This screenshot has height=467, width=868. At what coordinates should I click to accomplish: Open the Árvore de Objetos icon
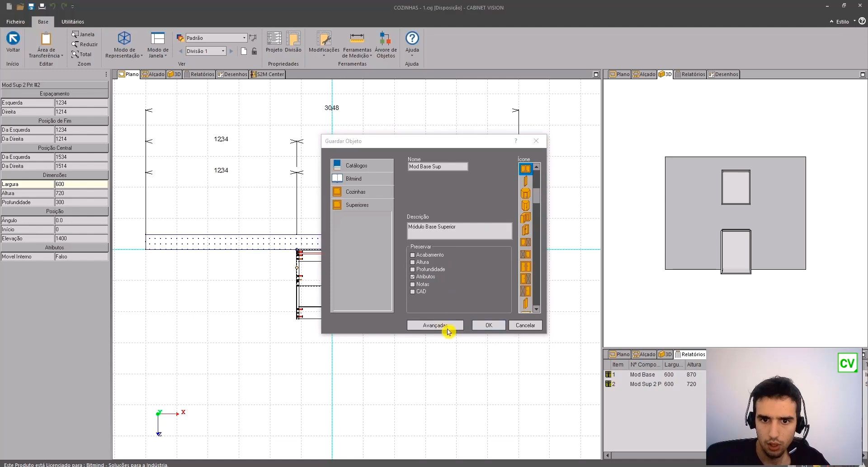[x=385, y=38]
